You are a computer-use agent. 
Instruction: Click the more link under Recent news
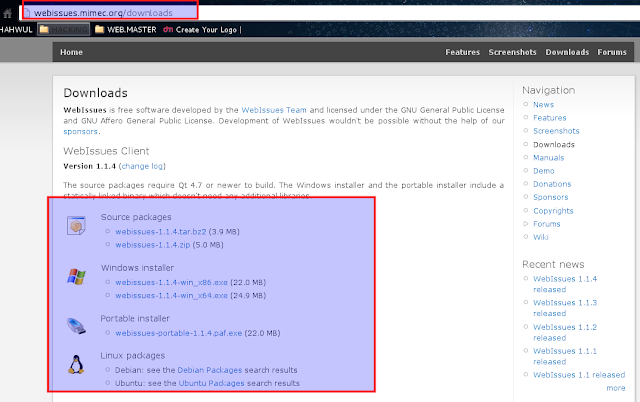[616, 388]
